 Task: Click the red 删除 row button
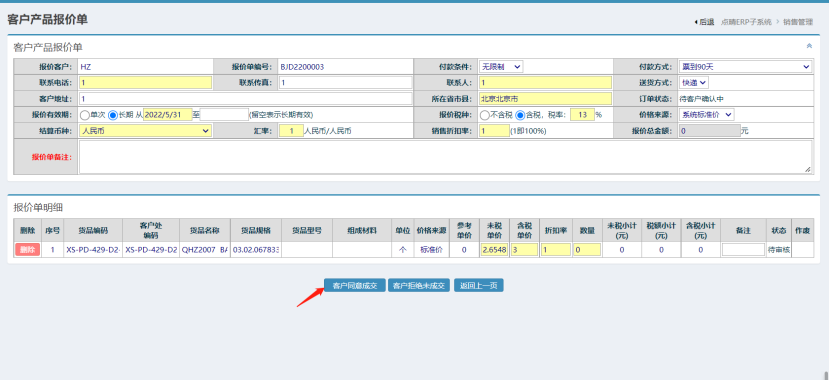pyautogui.click(x=28, y=250)
